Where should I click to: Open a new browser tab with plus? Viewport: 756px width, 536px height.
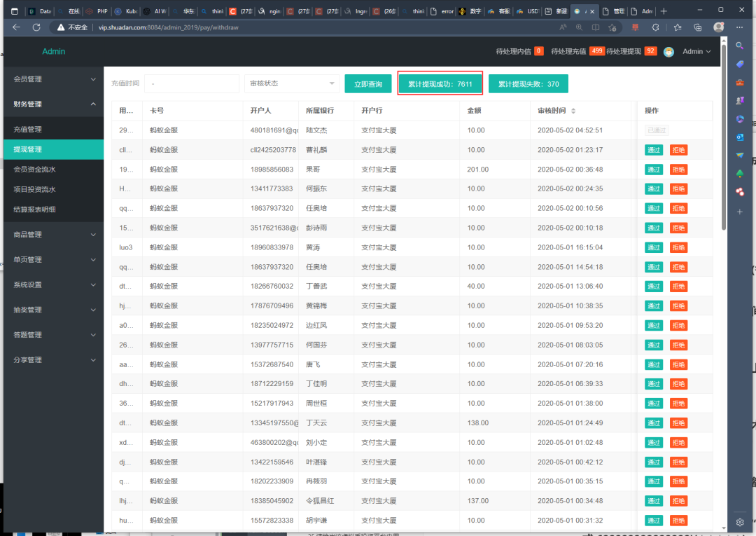click(664, 11)
